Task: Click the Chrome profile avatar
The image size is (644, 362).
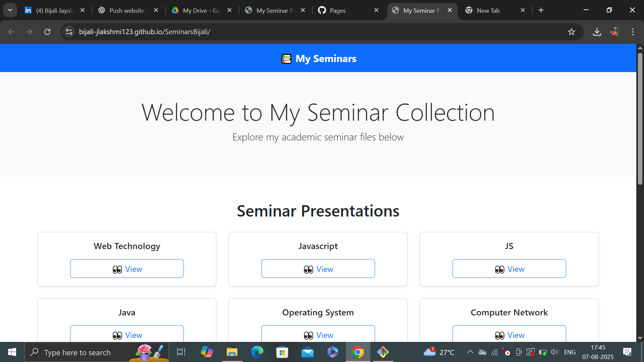Action: (614, 32)
